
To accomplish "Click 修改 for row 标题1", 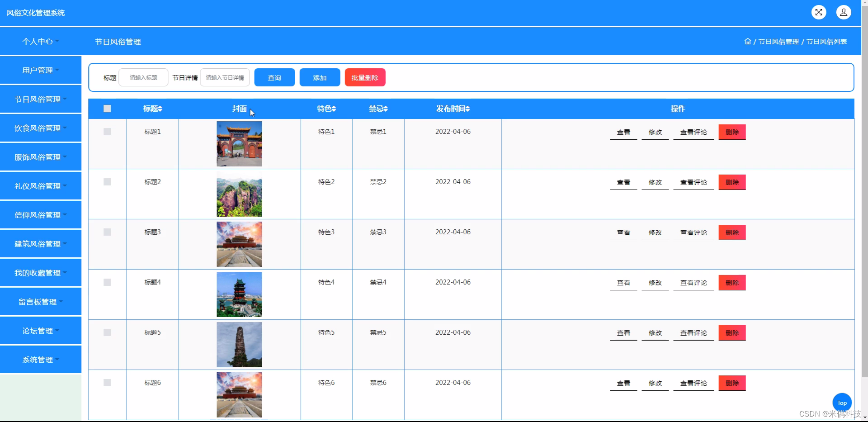I will (655, 132).
